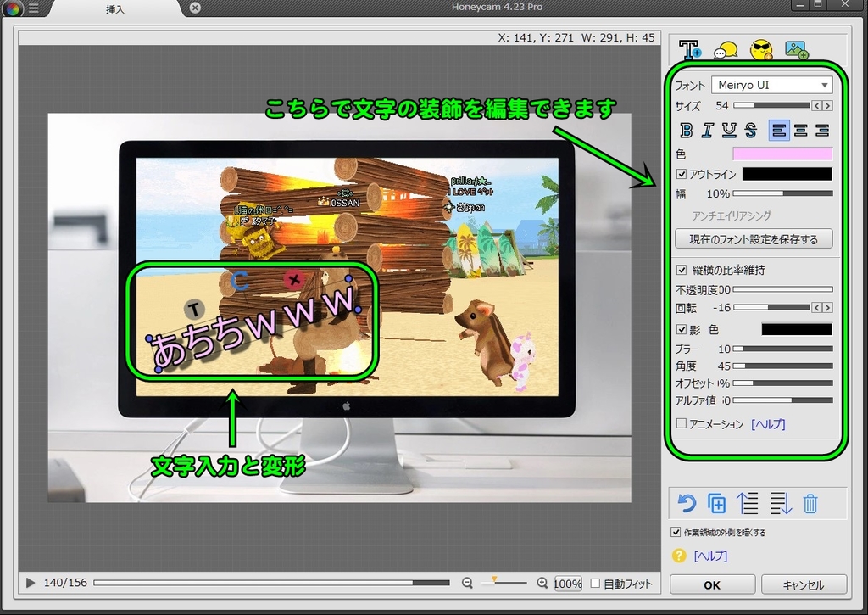Toggle strikethrough text formatting

751,130
